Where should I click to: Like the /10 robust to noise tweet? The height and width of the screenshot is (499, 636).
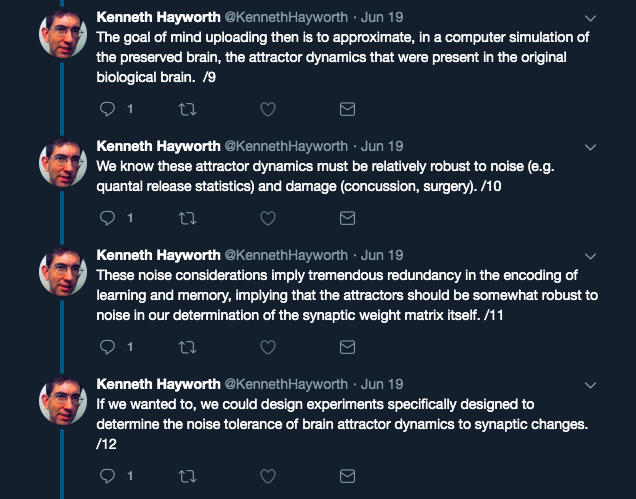268,218
